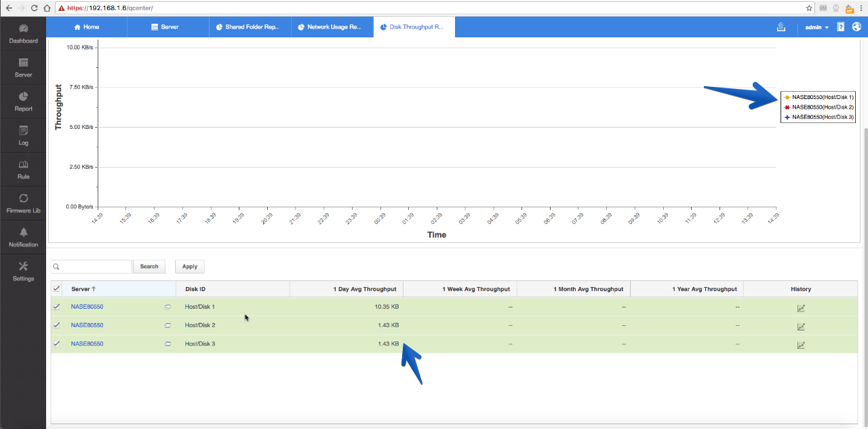Open history chart for Host/Disk 1

(801, 307)
